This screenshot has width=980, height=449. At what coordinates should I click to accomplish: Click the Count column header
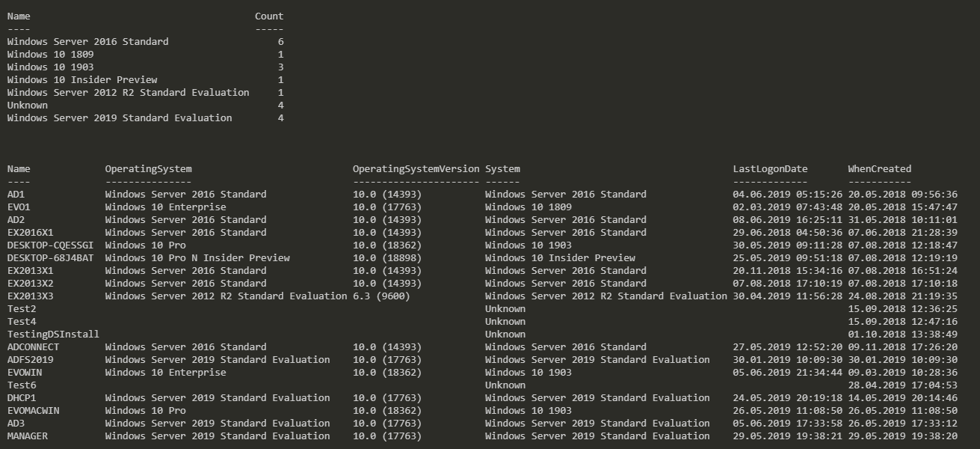pos(269,16)
